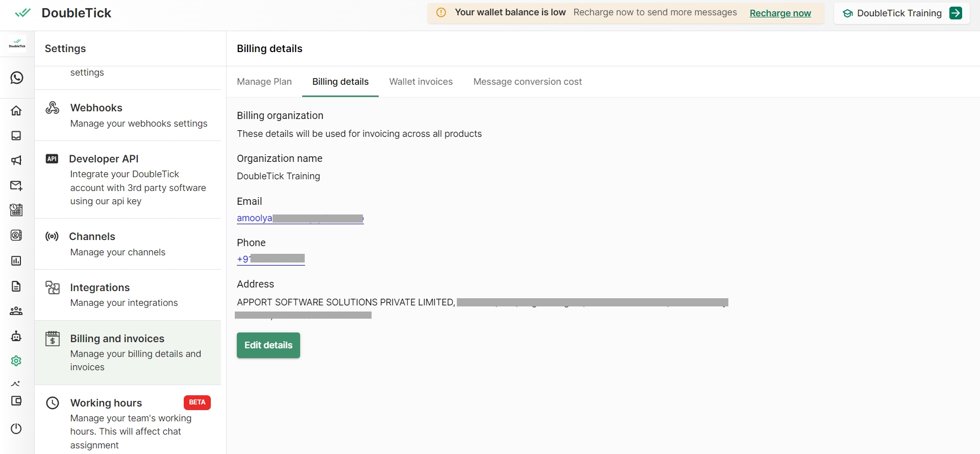Switch to the Manage Plan tab
980x454 pixels.
(x=264, y=82)
